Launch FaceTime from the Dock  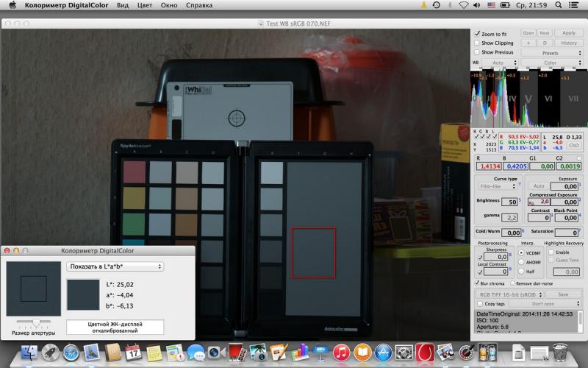tap(216, 353)
